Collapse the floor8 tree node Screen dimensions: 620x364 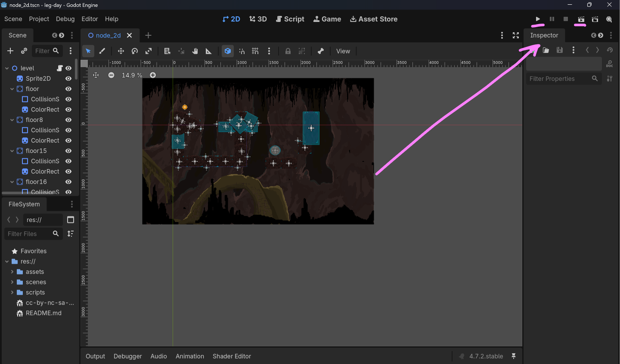point(12,120)
